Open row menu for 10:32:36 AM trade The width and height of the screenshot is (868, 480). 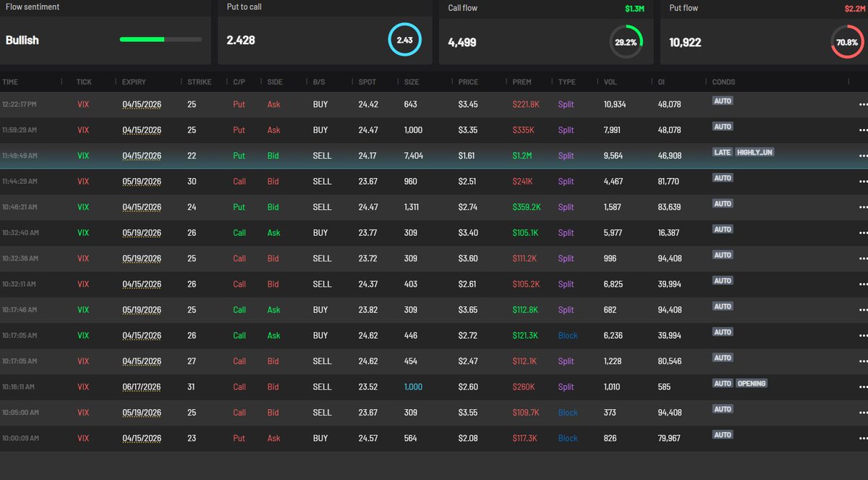(862, 258)
